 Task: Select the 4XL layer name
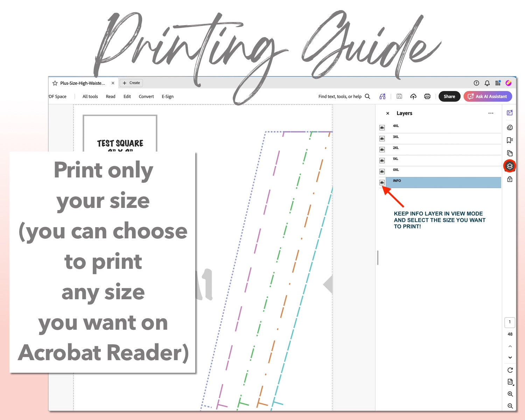(x=396, y=126)
